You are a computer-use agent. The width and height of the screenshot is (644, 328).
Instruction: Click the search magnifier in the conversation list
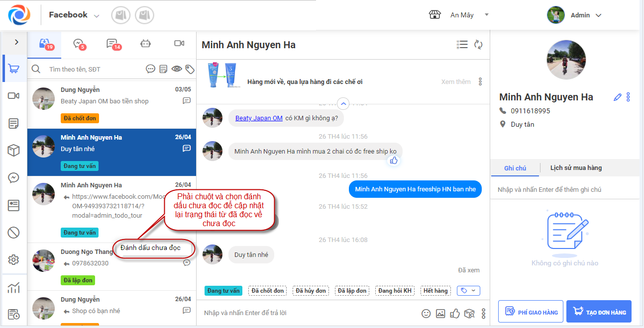(x=36, y=69)
